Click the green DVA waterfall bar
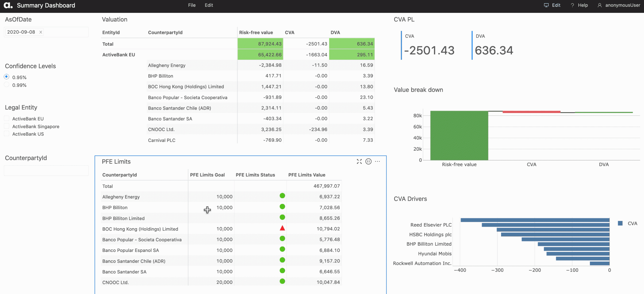 [604, 112]
